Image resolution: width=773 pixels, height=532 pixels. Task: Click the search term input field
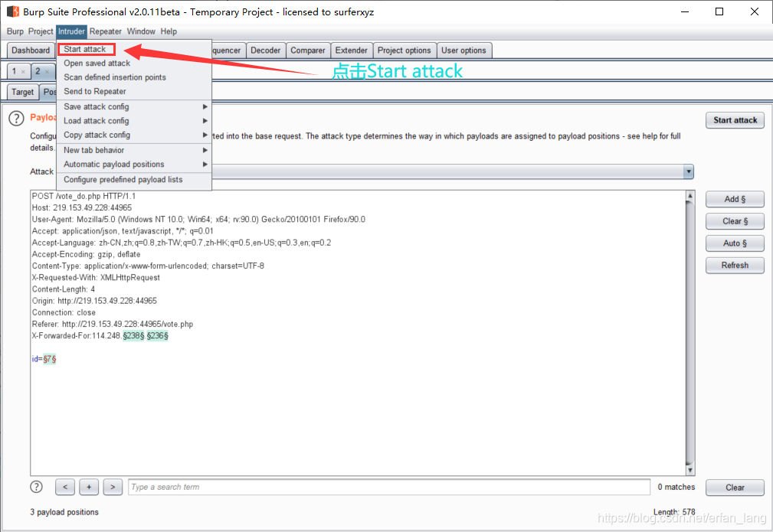coord(389,487)
